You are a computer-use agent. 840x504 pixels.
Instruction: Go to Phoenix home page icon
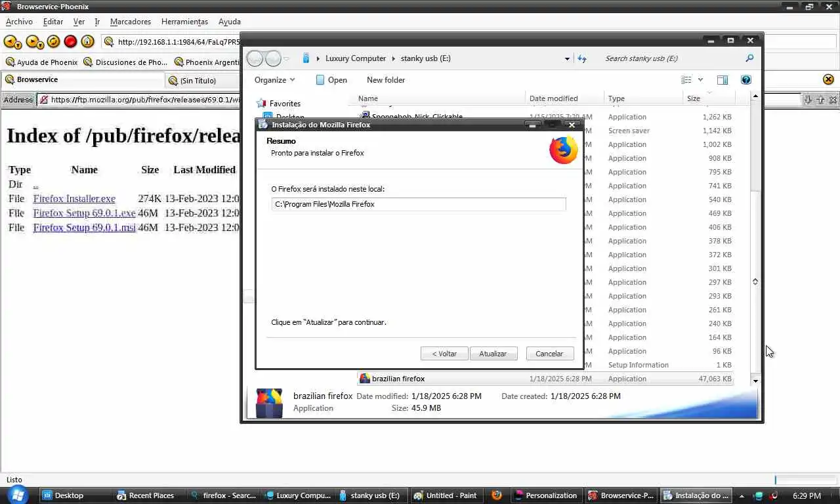[x=88, y=41]
